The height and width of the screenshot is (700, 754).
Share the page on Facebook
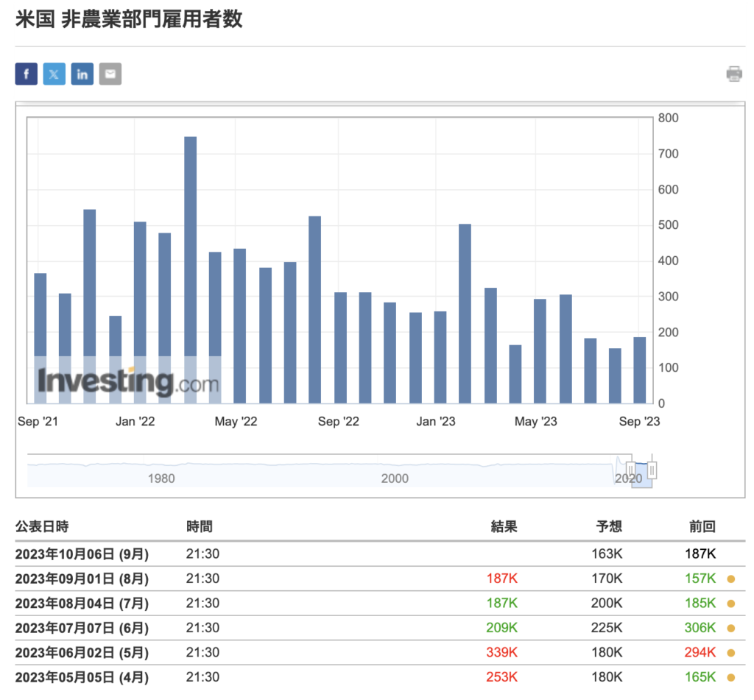click(x=26, y=74)
